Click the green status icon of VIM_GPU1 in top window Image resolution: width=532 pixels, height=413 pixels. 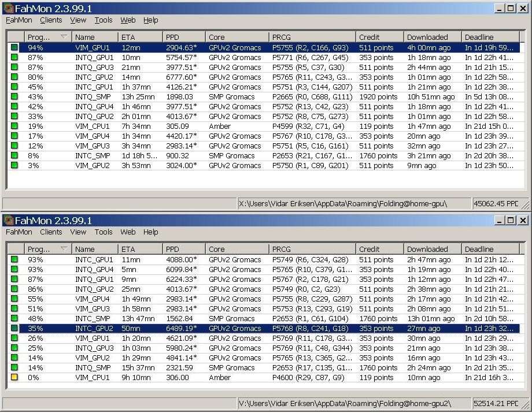tap(14, 47)
